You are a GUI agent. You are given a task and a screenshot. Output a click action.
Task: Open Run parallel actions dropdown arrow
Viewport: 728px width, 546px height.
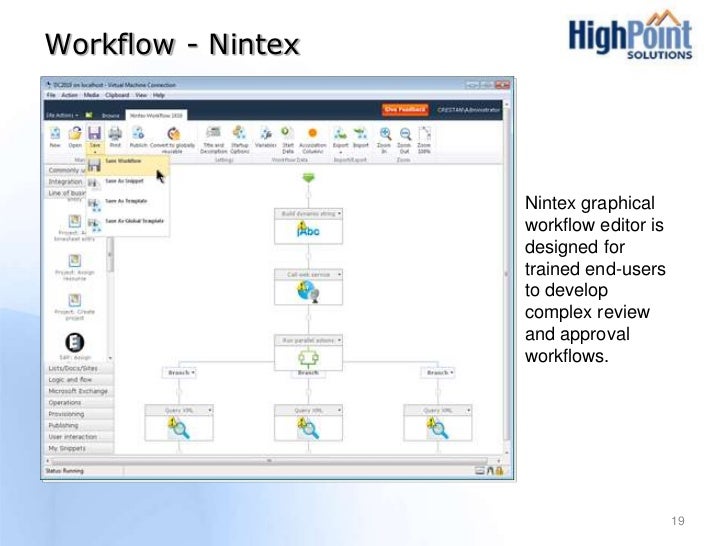click(339, 340)
